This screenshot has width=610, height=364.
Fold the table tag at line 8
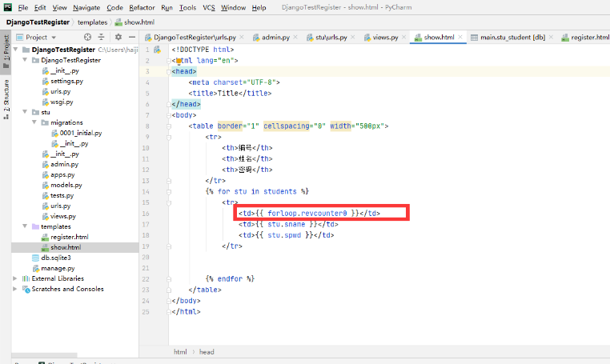169,126
